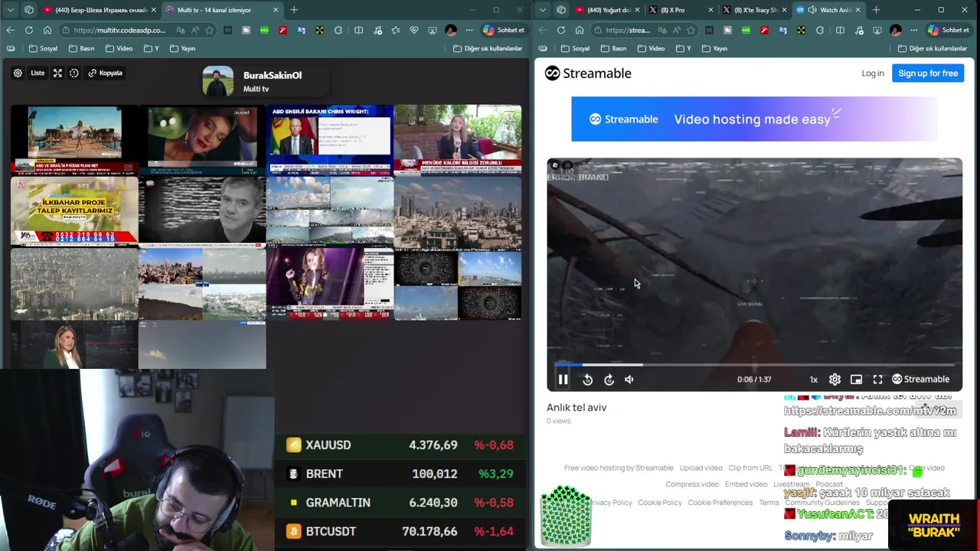Open new tab in right browser window

[876, 10]
